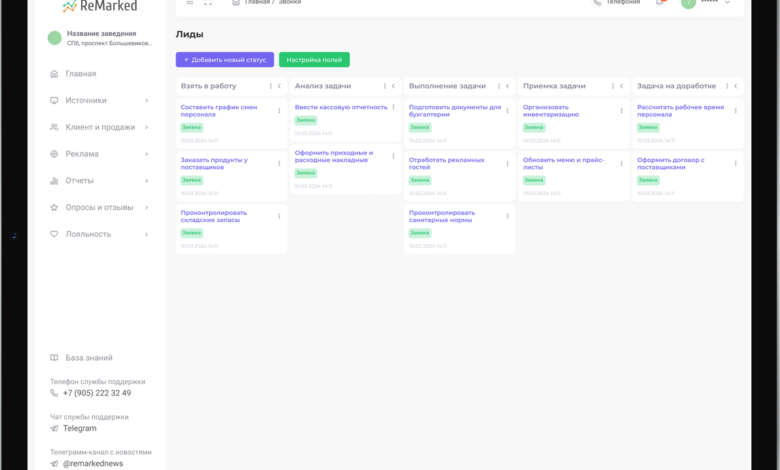Collapse the 'Приемка задачи' column
The image size is (780, 470).
[x=622, y=86]
